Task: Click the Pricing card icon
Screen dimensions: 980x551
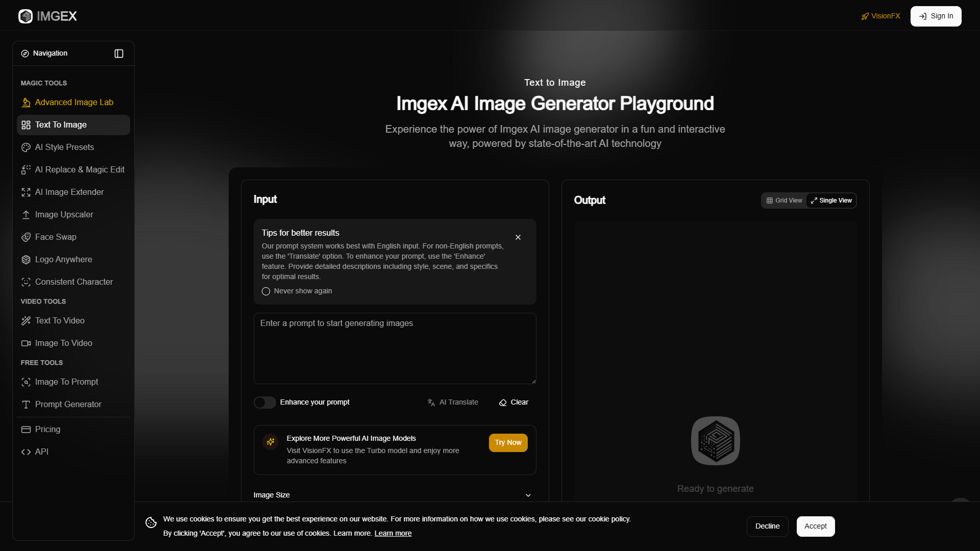Action: (x=26, y=430)
